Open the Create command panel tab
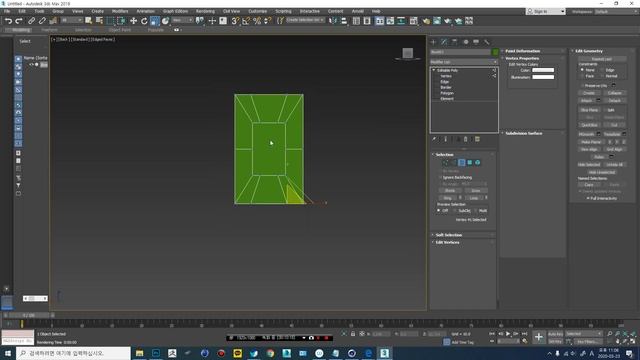 433,42
